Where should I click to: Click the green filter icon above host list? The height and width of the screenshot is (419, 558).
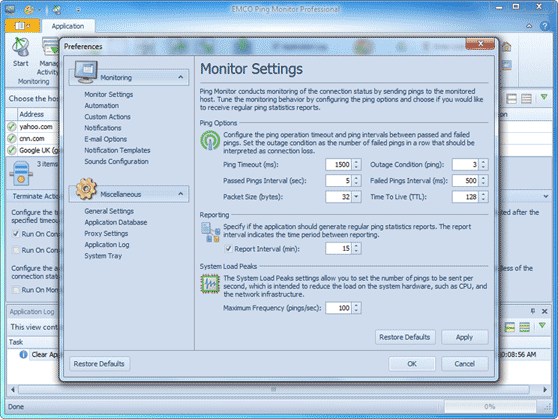[544, 97]
